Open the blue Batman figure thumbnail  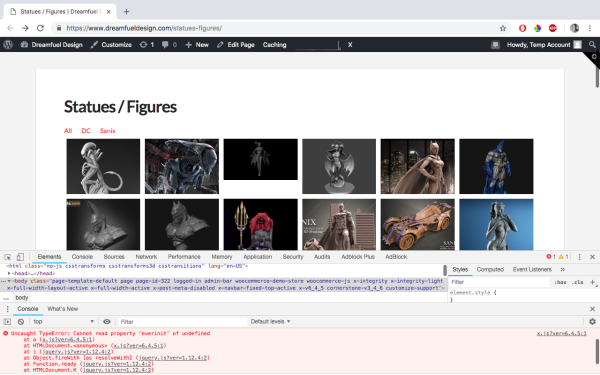tap(496, 166)
